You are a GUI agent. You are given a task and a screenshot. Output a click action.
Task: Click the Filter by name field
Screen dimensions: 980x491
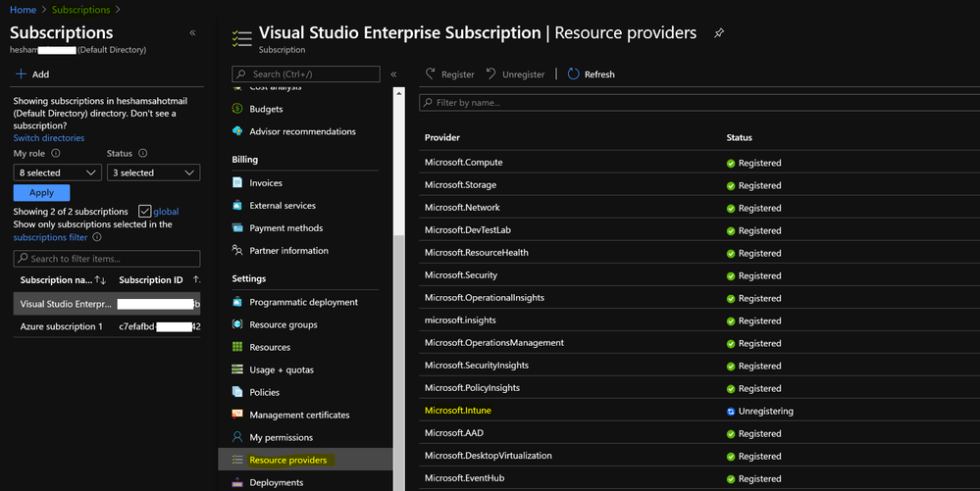coord(699,103)
